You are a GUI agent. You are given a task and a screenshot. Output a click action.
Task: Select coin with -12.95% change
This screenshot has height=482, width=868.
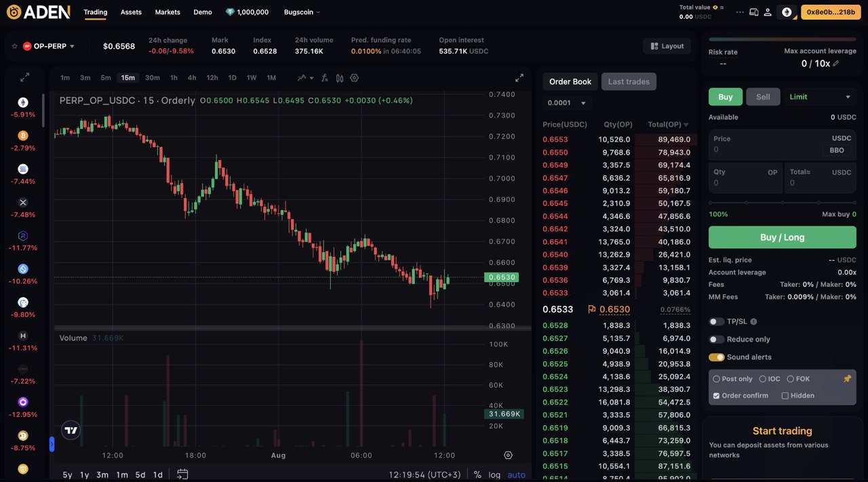23,402
